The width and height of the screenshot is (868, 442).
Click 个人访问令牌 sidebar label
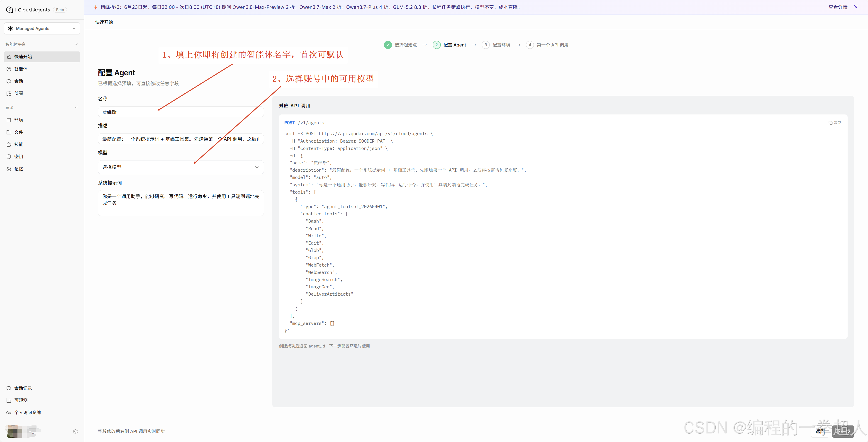(x=27, y=412)
